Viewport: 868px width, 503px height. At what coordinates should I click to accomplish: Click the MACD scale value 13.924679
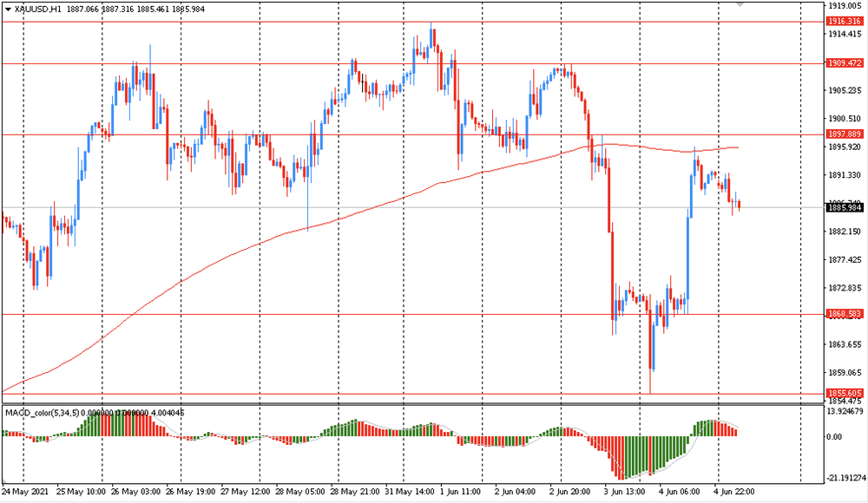coord(845,411)
